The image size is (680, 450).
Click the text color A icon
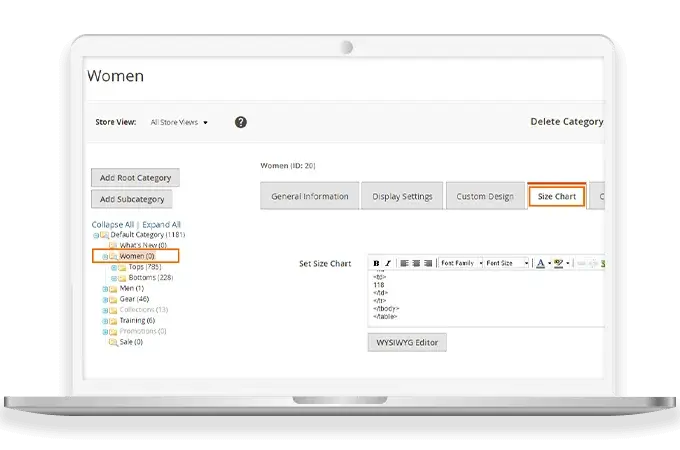(x=540, y=263)
